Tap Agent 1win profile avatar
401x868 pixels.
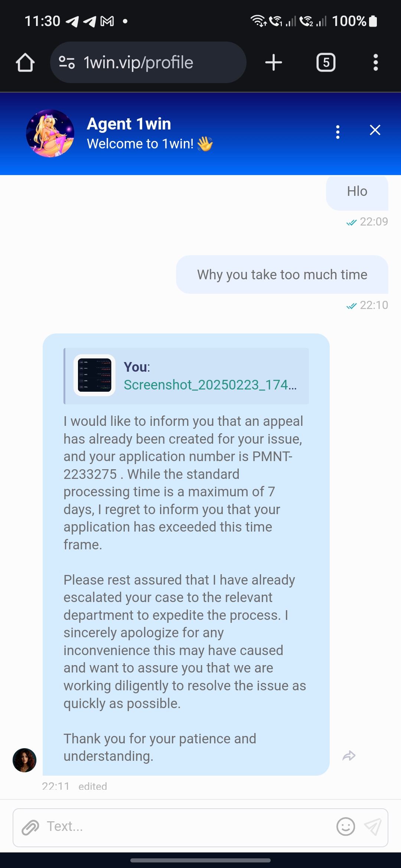[x=50, y=133]
